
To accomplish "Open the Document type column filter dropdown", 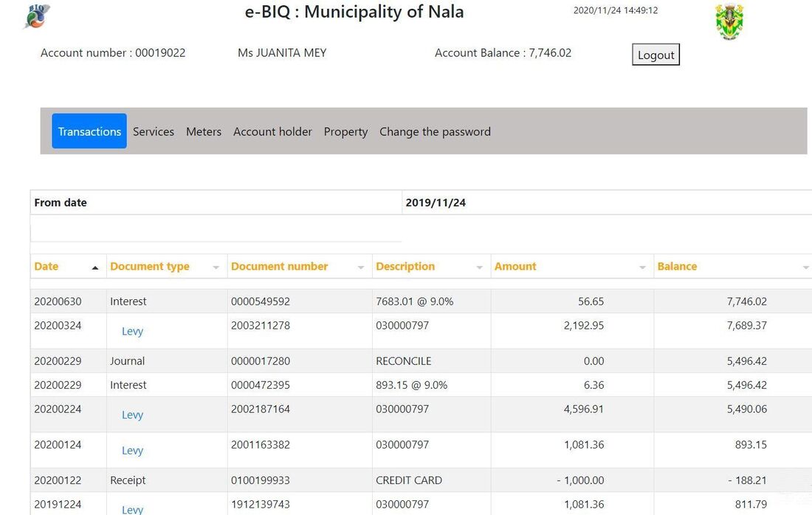I will pyautogui.click(x=216, y=267).
